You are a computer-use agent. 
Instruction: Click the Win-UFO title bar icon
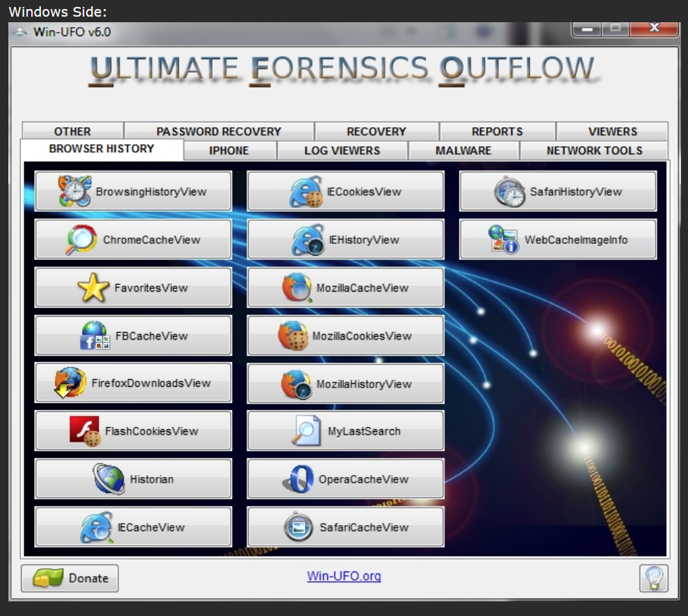pos(19,32)
